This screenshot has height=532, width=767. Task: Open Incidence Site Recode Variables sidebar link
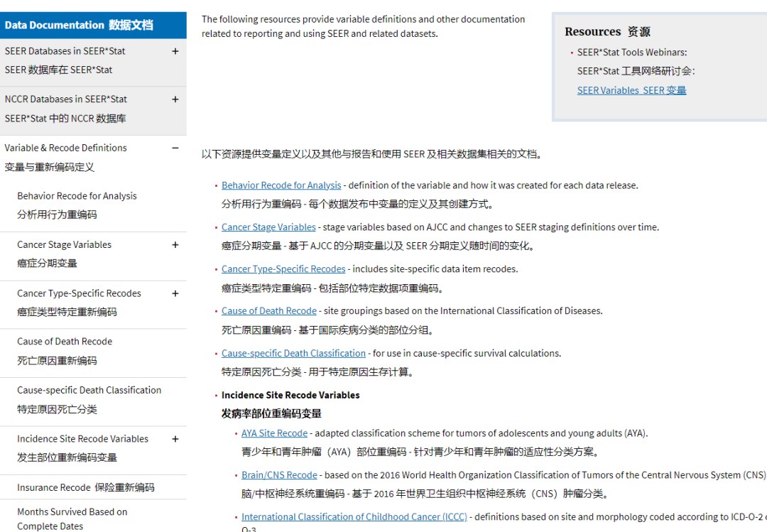82,447
